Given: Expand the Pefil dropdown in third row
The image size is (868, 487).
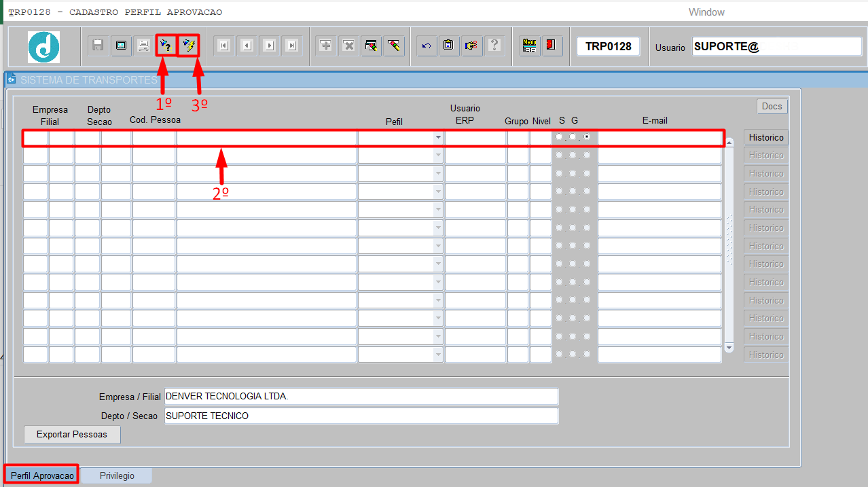Looking at the screenshot, I should (438, 174).
